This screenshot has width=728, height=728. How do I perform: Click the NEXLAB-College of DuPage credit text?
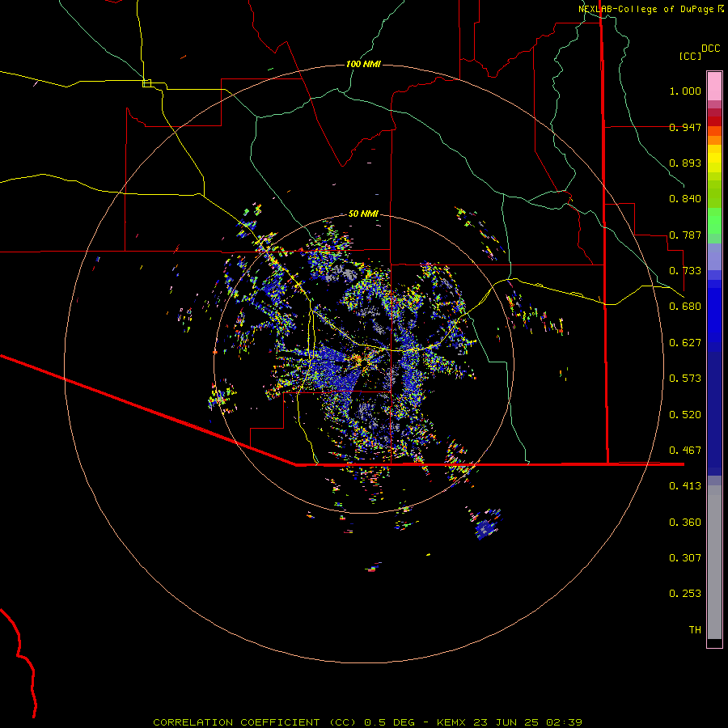pyautogui.click(x=646, y=9)
